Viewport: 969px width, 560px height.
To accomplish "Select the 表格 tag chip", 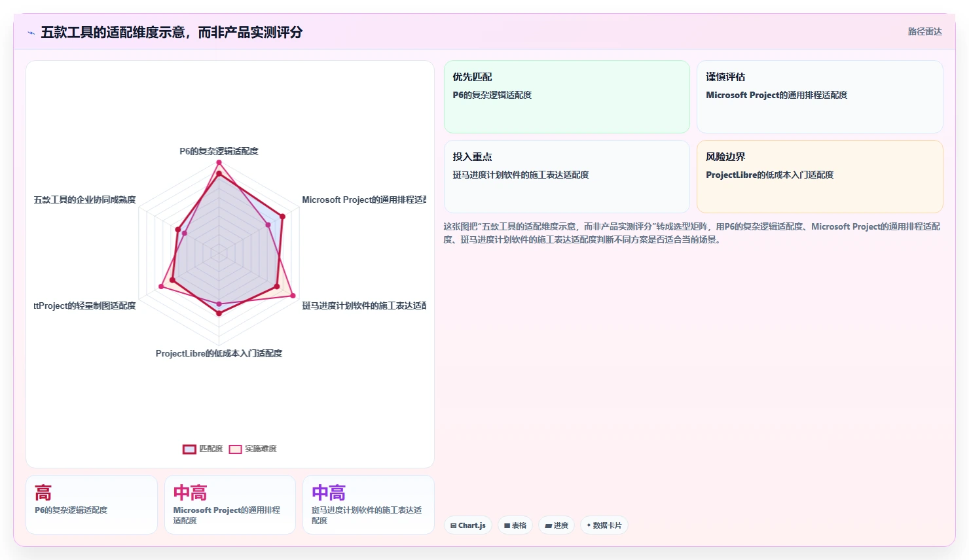I will pos(515,525).
